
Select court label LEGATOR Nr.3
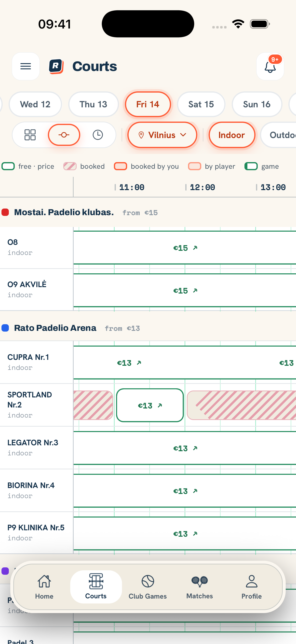tap(33, 443)
